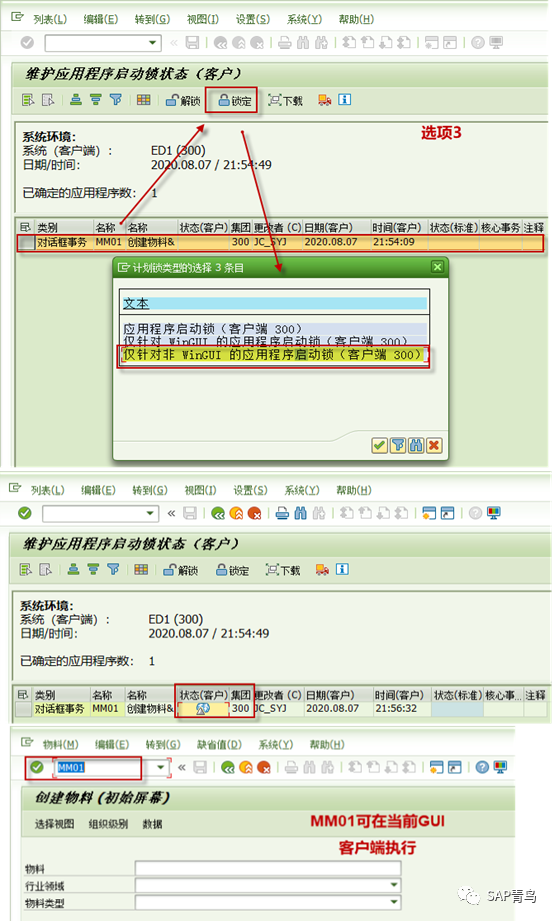Click the select-all icon in the top table header
Screen dimensions: 554x921
click(25, 227)
